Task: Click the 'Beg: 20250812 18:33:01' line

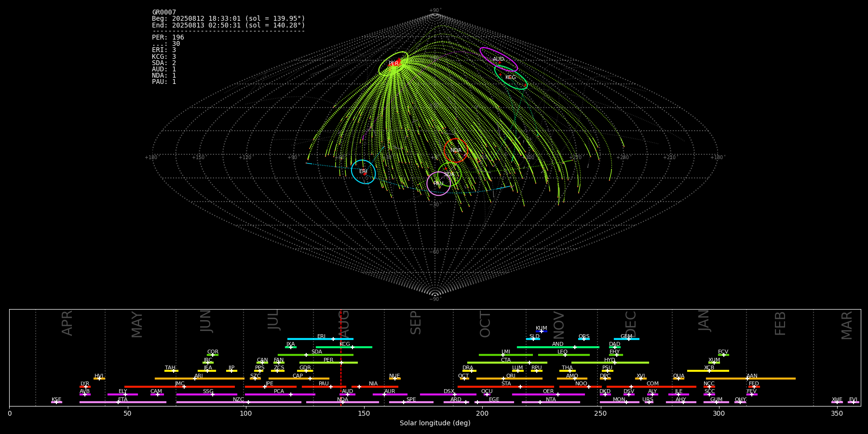Action: tap(229, 19)
